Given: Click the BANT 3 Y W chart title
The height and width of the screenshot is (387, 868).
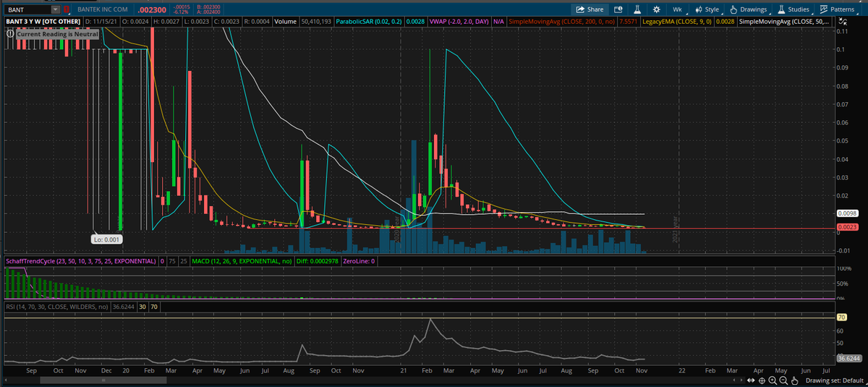Looking at the screenshot, I should click(43, 22).
